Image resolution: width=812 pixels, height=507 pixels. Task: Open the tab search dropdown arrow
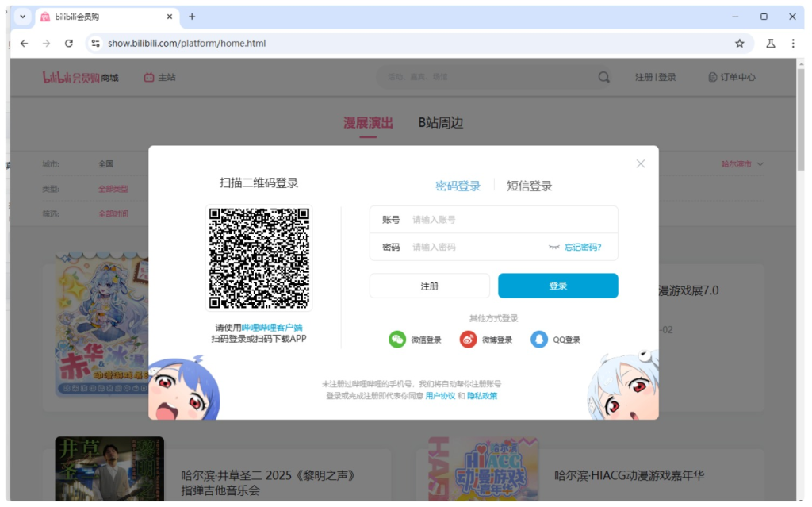(23, 17)
